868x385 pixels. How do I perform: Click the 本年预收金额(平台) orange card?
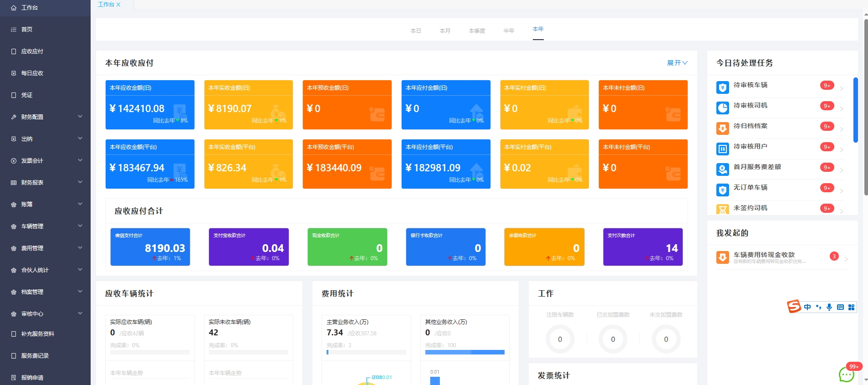click(347, 164)
